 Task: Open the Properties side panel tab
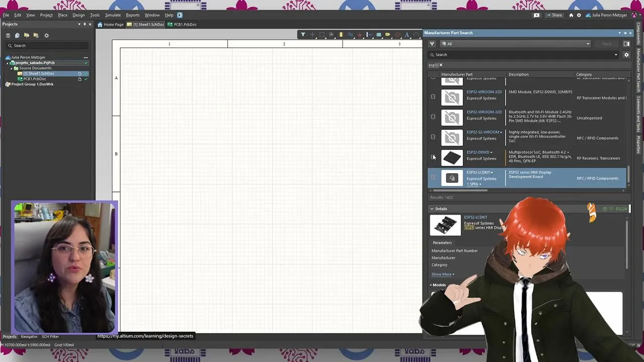click(639, 145)
